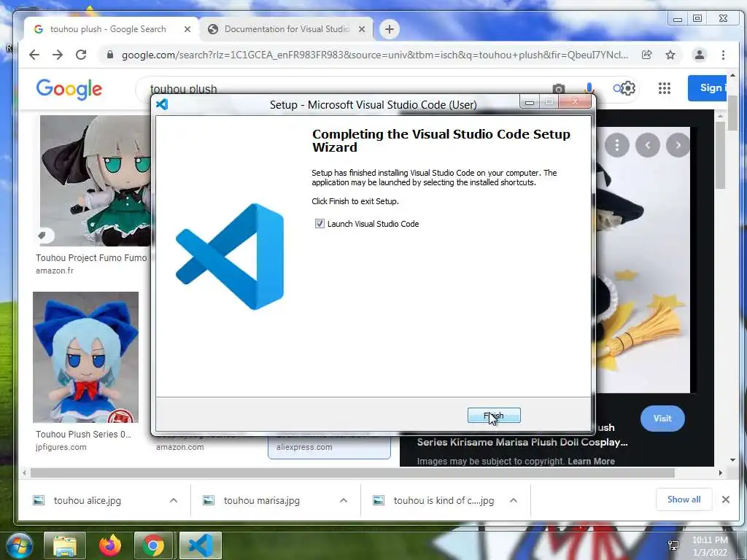The width and height of the screenshot is (747, 560).
Task: Click the page scroll-down arrow above downloads
Action: click(732, 460)
